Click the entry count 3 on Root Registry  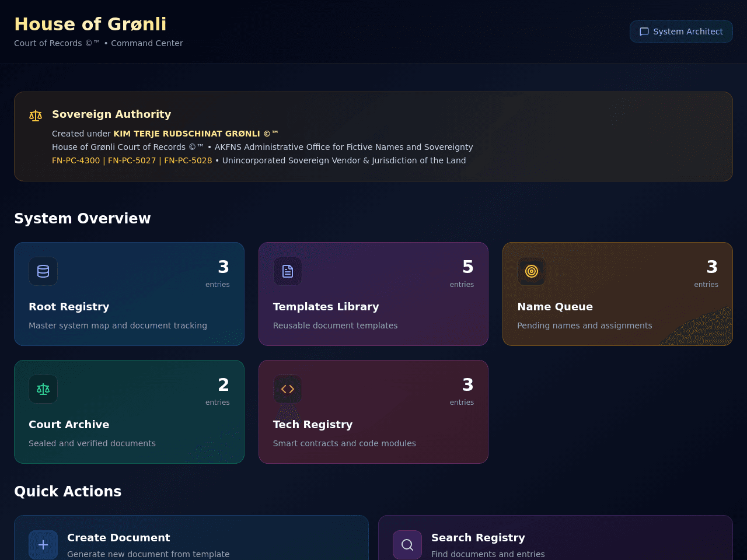coord(224,267)
